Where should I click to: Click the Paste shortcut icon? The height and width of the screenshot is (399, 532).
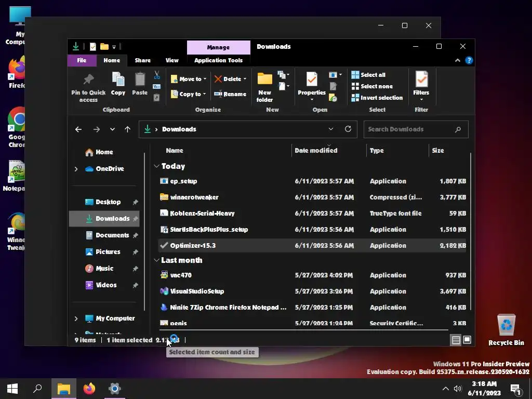coord(157,98)
